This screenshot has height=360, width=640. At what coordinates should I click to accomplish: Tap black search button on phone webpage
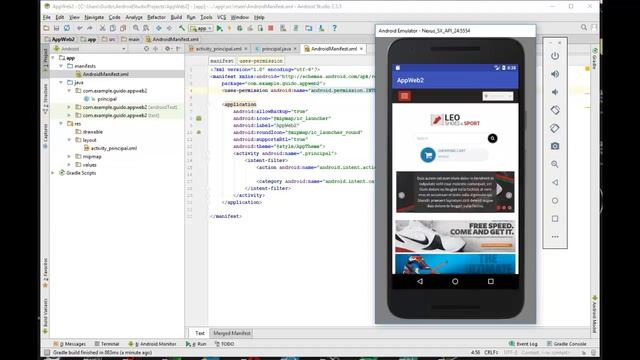click(493, 138)
